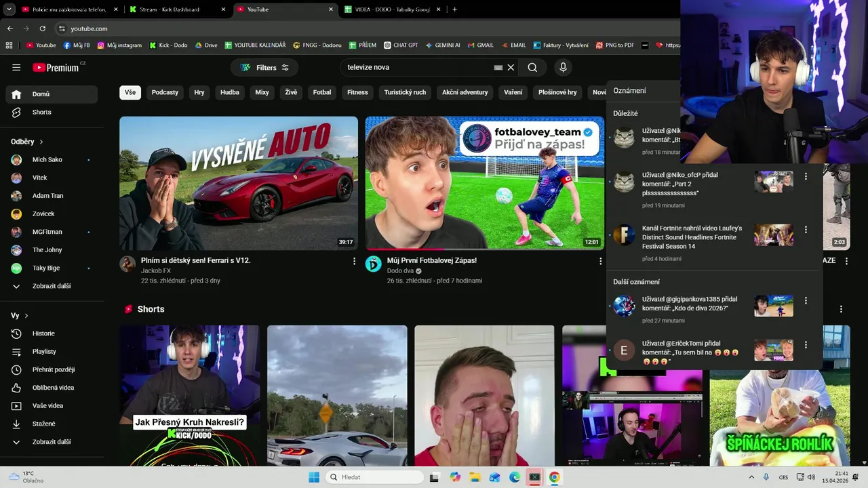
Task: Open more options for Ferrari V12 video
Action: pos(354,261)
